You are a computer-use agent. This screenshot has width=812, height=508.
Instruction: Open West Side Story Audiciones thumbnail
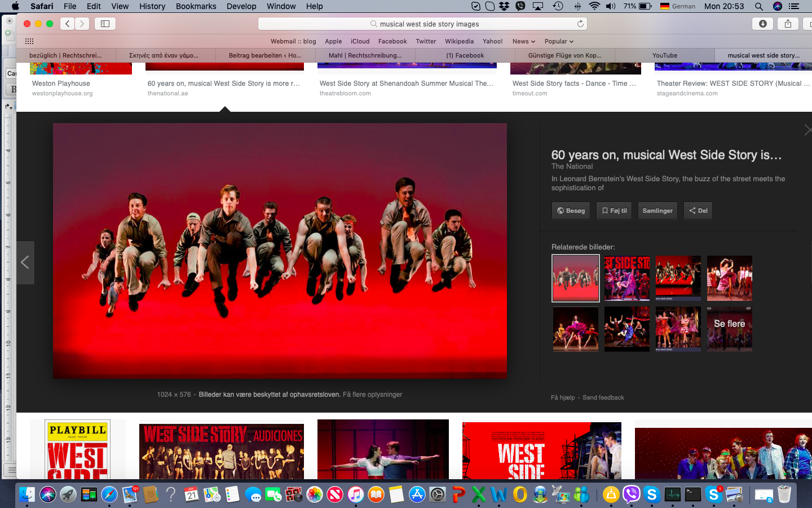(222, 452)
